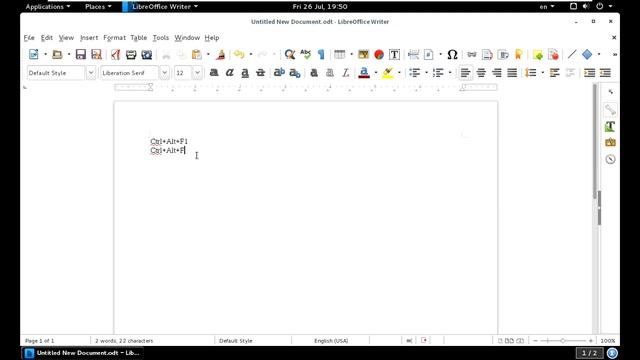Image resolution: width=640 pixels, height=360 pixels.
Task: Click the Paste clipboard icon
Action: 197,54
